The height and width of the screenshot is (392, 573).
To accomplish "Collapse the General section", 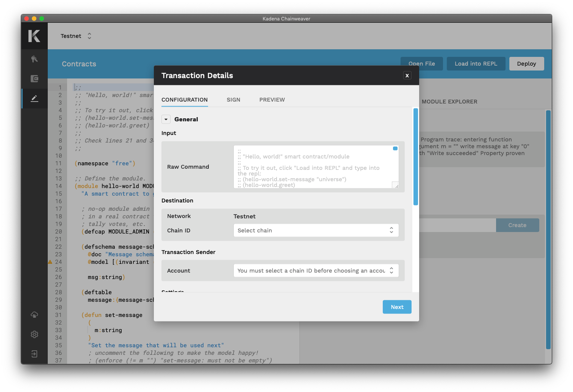I will point(166,119).
